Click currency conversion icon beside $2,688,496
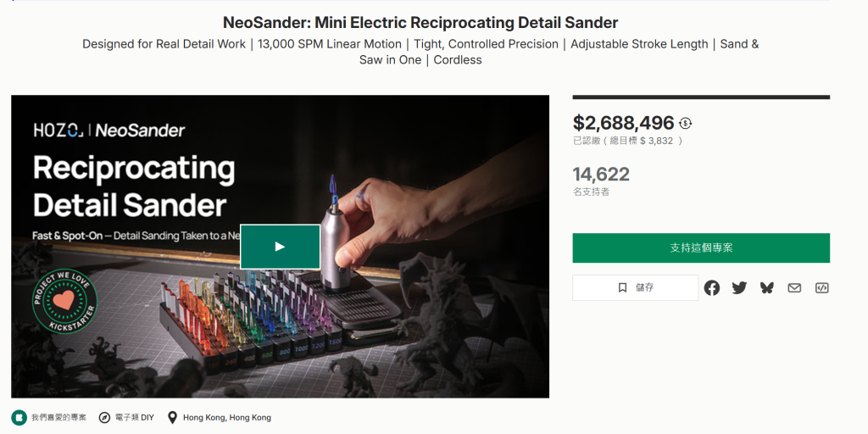Screen dimensions: 868x434 [x=686, y=124]
